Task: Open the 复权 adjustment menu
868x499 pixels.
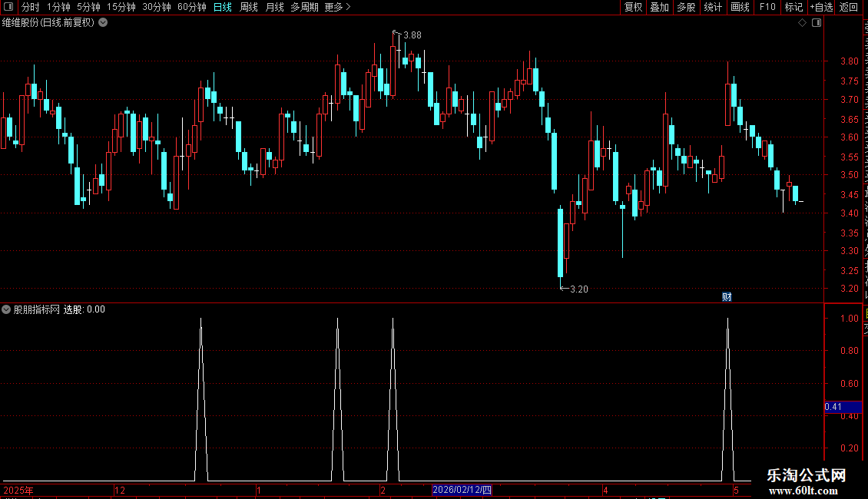Action: click(633, 7)
